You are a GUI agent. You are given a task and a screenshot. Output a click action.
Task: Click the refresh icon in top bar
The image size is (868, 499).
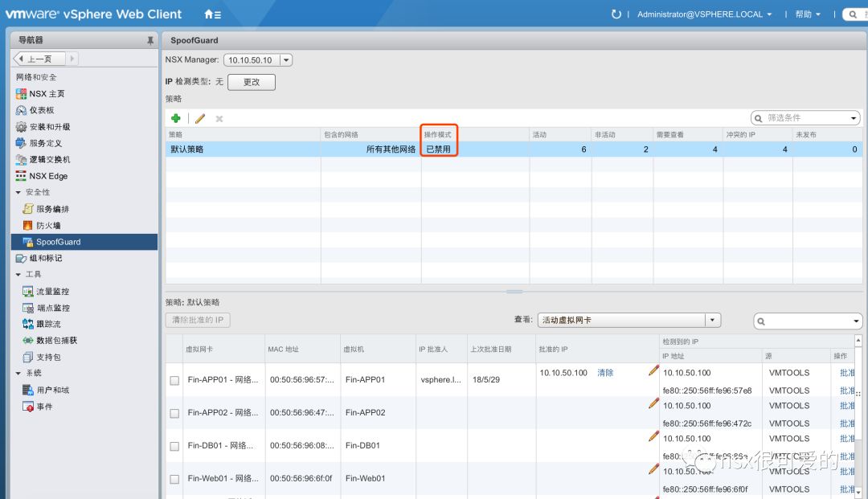click(616, 14)
